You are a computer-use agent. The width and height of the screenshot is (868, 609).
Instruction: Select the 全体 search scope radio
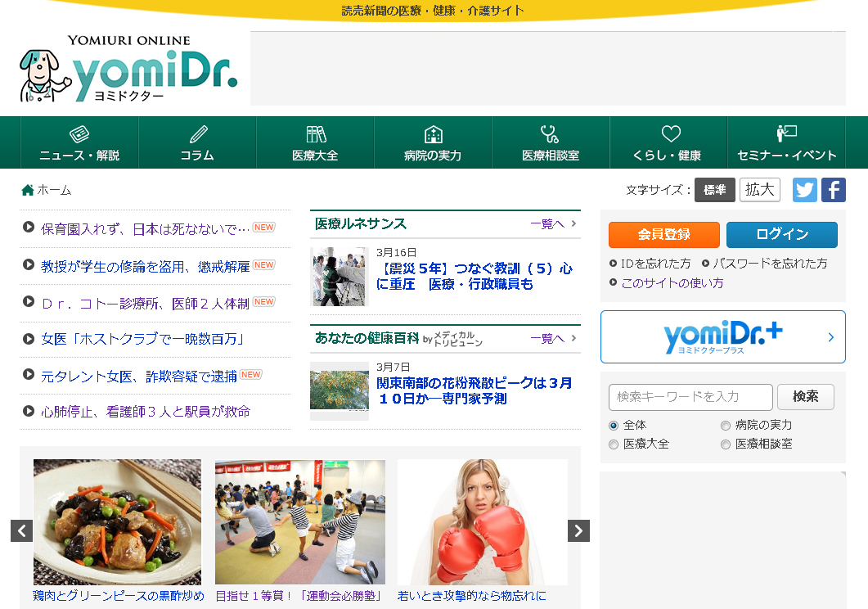point(614,426)
